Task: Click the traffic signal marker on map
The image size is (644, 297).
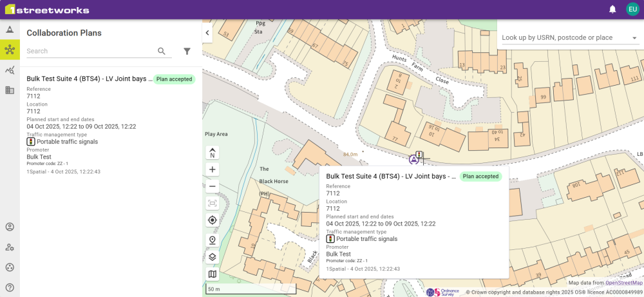Action: pos(419,155)
